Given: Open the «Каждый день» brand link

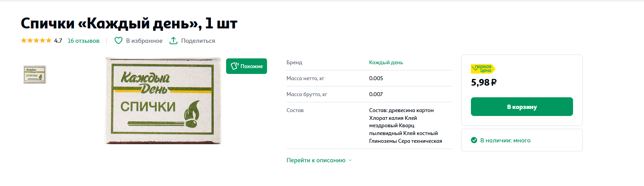Looking at the screenshot, I should [386, 62].
